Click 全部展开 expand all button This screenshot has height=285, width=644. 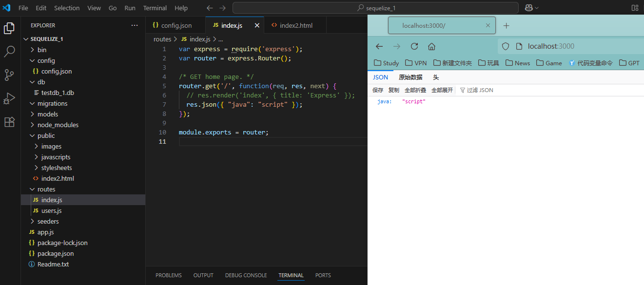pos(442,90)
